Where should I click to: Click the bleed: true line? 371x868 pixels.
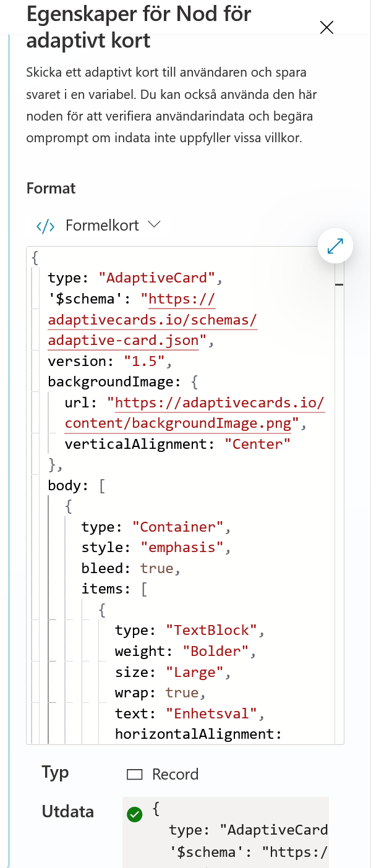point(131,568)
